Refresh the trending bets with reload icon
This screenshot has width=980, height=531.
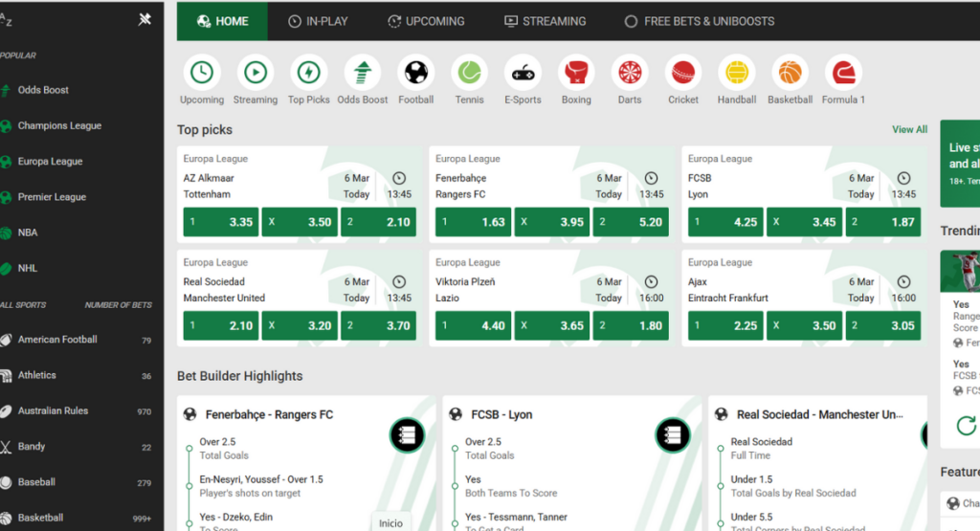[x=967, y=426]
